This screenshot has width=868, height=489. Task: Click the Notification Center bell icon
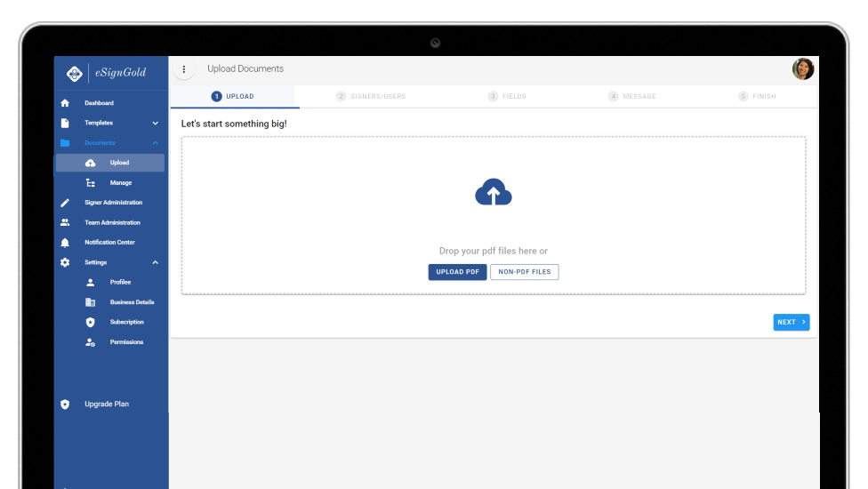point(65,243)
